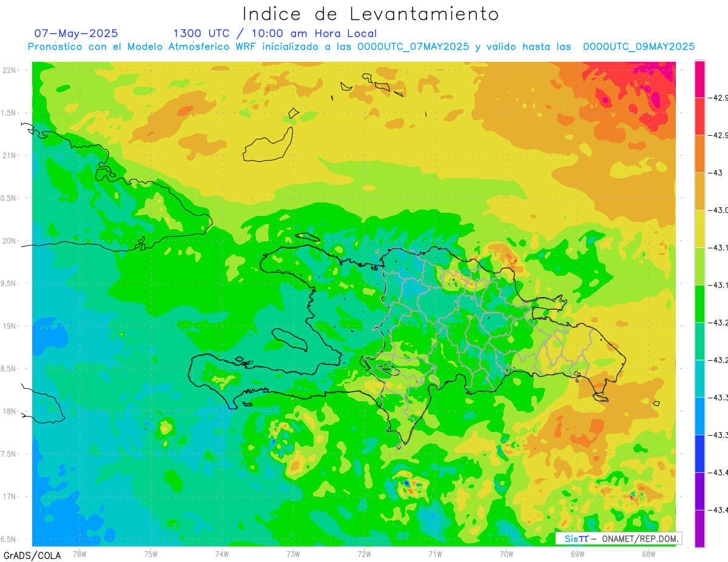728x562 pixels.
Task: Click the '21N' latitude label
Action: 10,156
